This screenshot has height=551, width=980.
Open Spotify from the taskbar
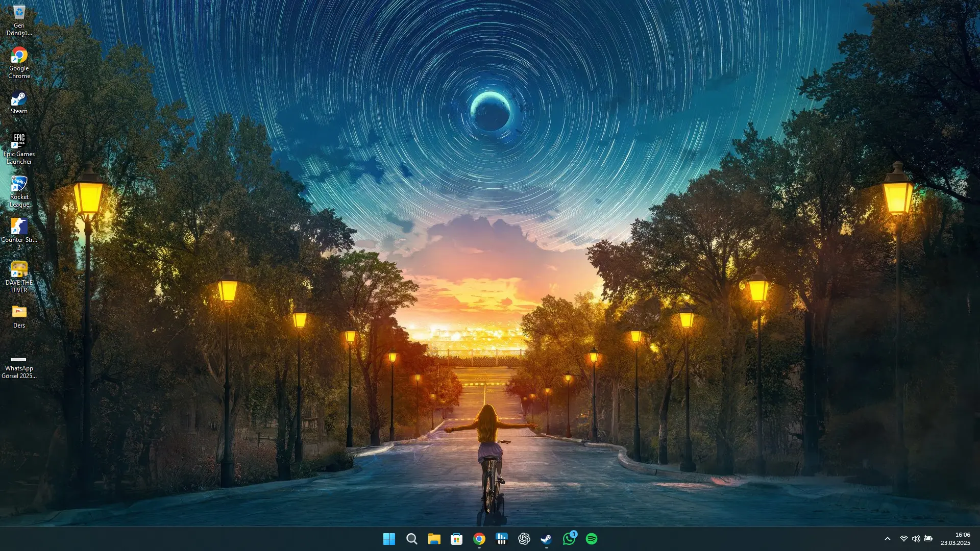(x=591, y=539)
